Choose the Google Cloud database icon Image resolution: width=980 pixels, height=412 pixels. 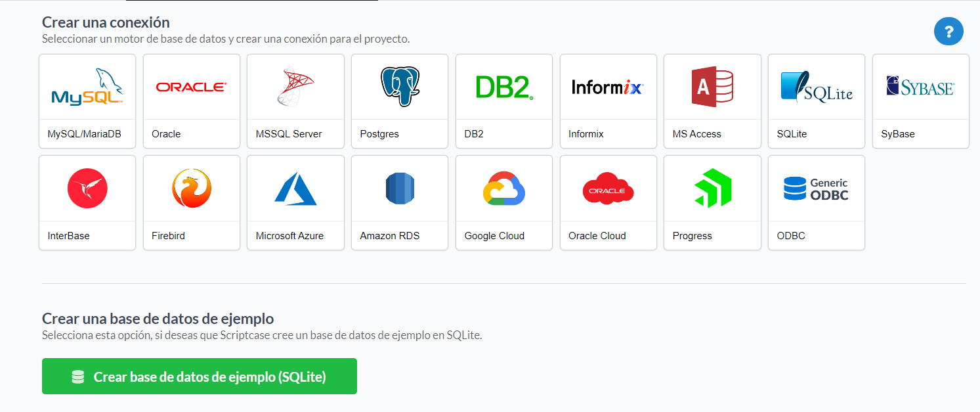coord(503,202)
